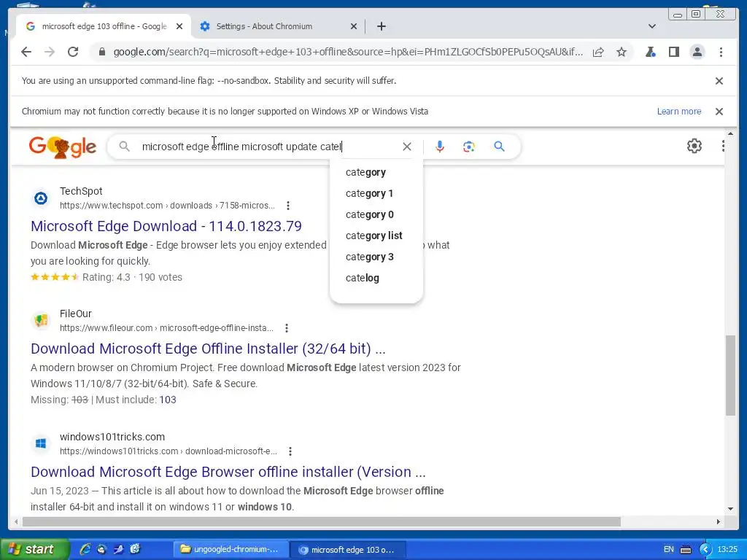The height and width of the screenshot is (560, 747).
Task: Expand hidden system tray icons
Action: [705, 550]
